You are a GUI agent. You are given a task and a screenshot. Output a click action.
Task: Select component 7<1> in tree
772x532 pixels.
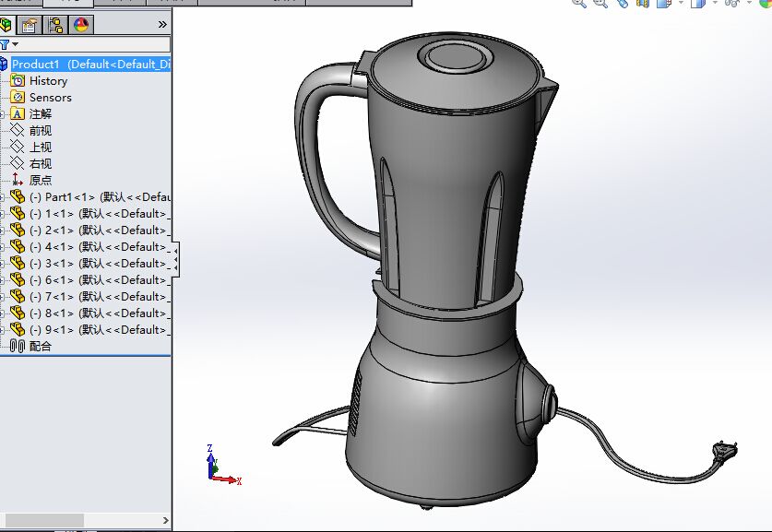100,297
